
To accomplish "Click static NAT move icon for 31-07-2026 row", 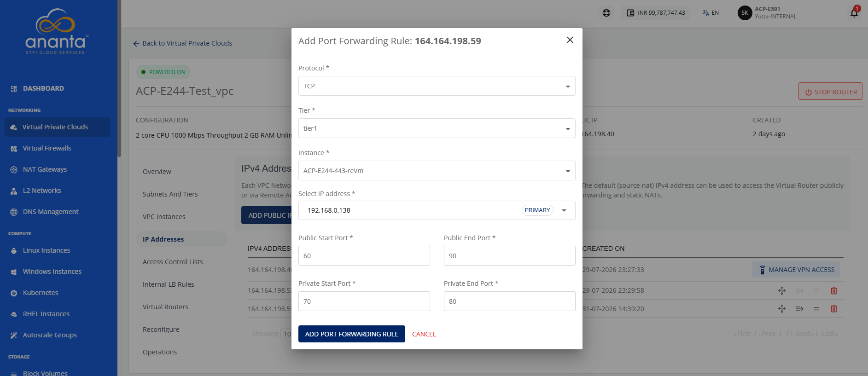I will coord(782,309).
